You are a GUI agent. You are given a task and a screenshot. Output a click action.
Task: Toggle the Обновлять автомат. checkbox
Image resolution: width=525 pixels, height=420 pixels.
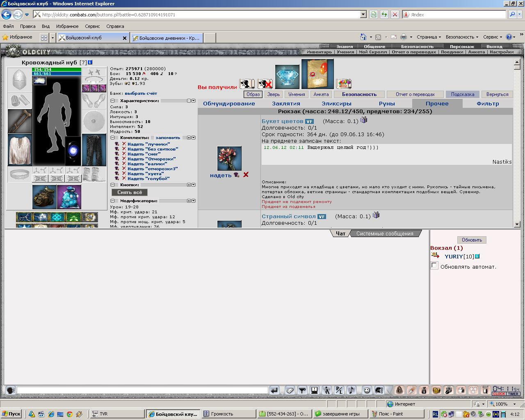[434, 266]
